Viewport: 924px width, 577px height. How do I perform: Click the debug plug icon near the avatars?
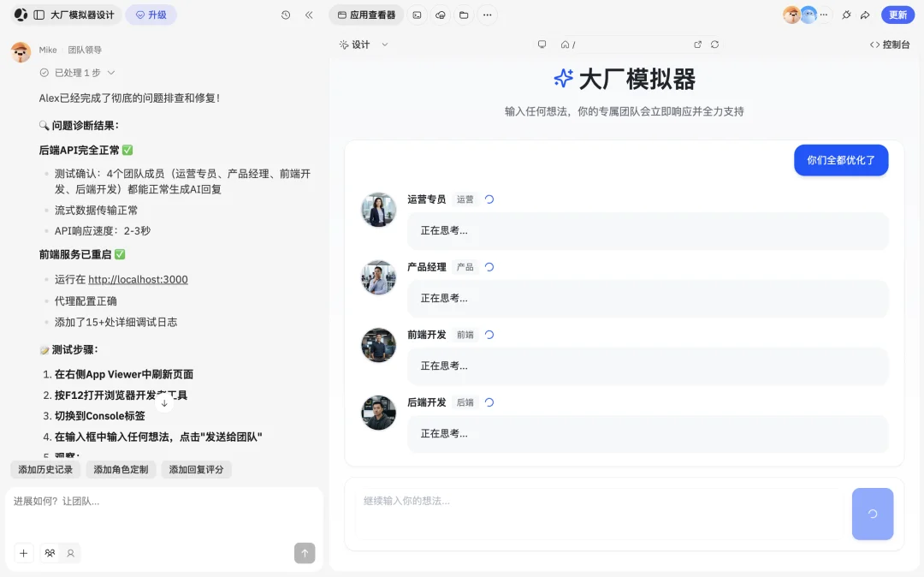[846, 15]
